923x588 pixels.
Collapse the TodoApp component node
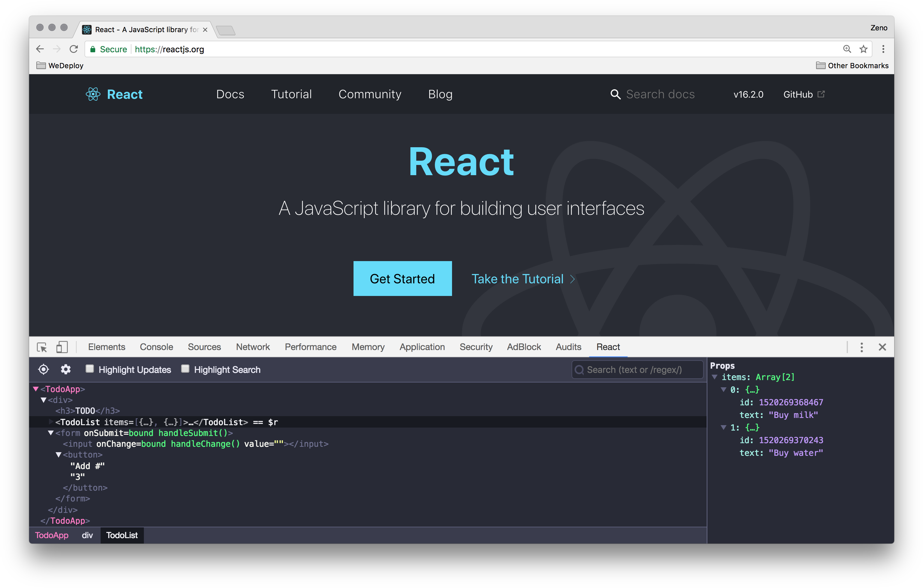[x=36, y=389]
